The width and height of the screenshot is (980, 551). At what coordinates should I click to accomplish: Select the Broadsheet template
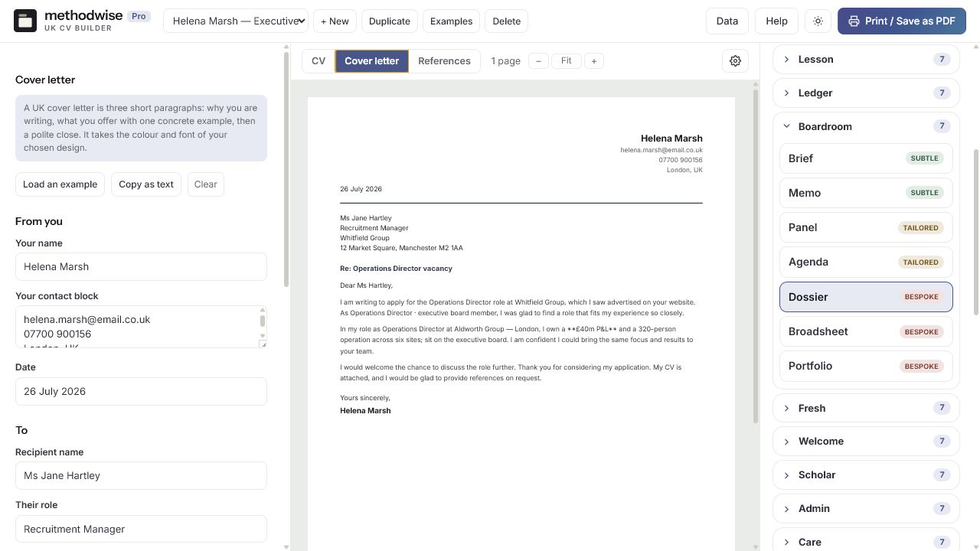(866, 331)
